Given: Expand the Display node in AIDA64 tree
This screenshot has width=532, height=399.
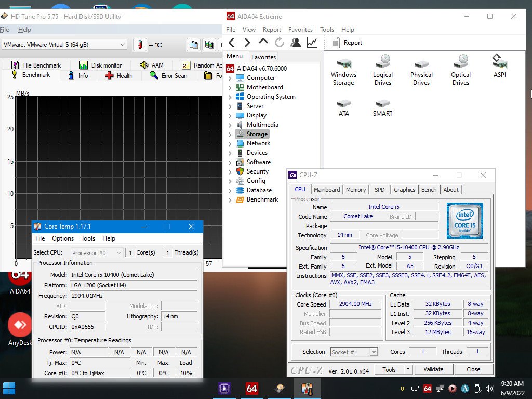Looking at the screenshot, I should (x=230, y=116).
